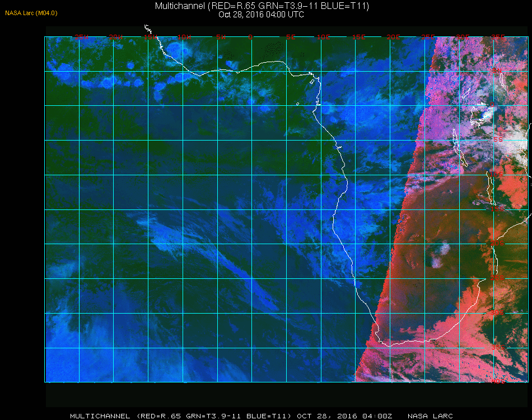532x420 pixels.
Task: Select the 10E longitude label
Action: [323, 37]
